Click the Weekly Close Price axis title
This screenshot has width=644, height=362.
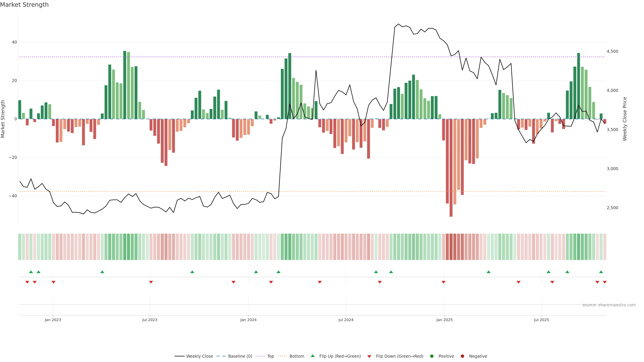tap(625, 119)
